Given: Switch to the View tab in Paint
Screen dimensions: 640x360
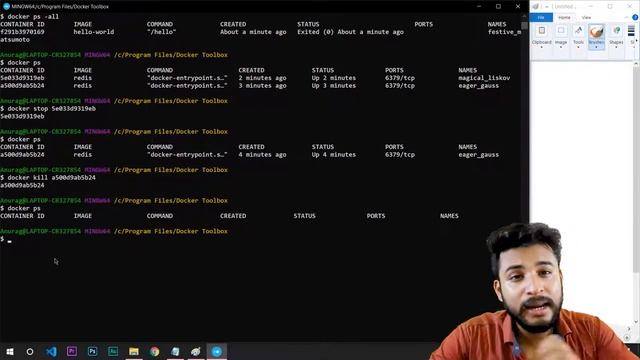Looking at the screenshot, I should 587,17.
